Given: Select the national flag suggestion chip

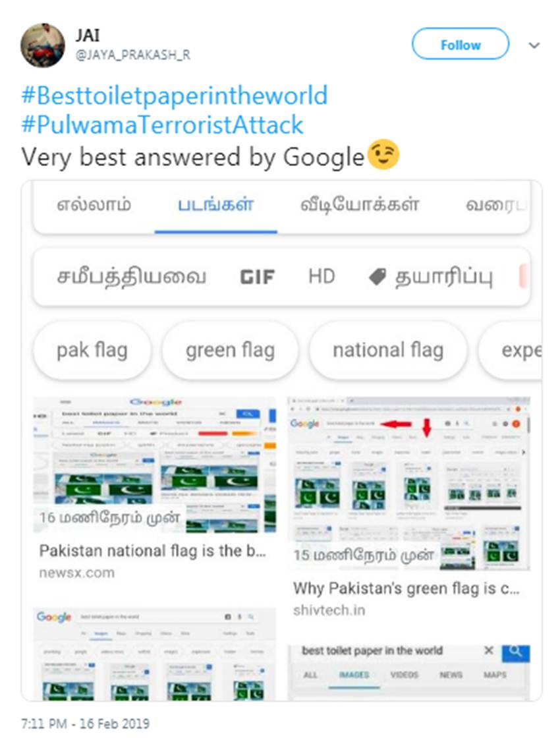Looking at the screenshot, I should pos(388,351).
